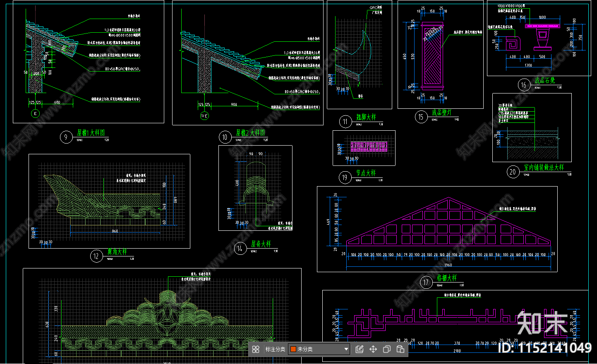The height and width of the screenshot is (364, 597).
Task: Click the 屋脊大样 drawing title
Action: pos(261,244)
